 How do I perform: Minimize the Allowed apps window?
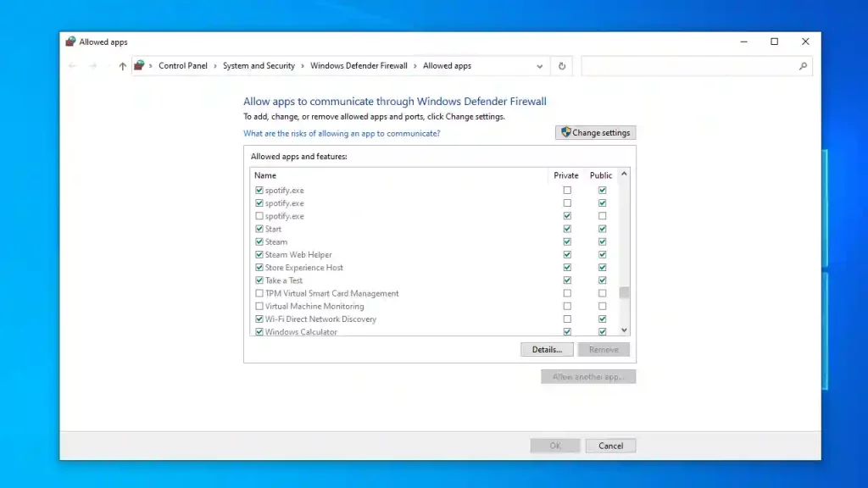(744, 42)
